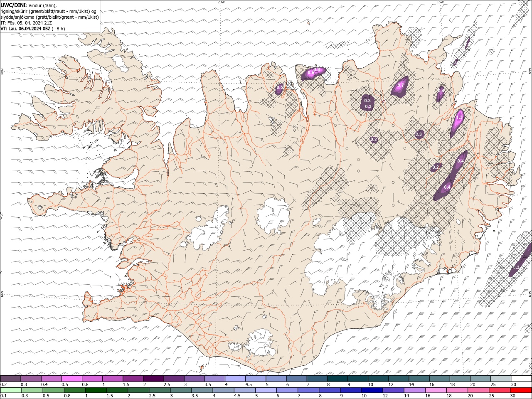The width and height of the screenshot is (532, 399).
Task: Click the '(+8 h)' forecast offset text
Action: click(x=59, y=29)
